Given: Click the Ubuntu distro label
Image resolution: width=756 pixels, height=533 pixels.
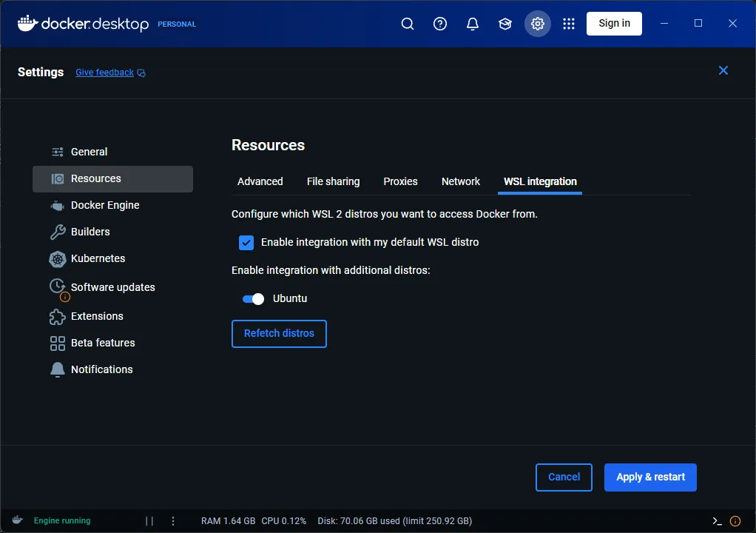Looking at the screenshot, I should (290, 298).
